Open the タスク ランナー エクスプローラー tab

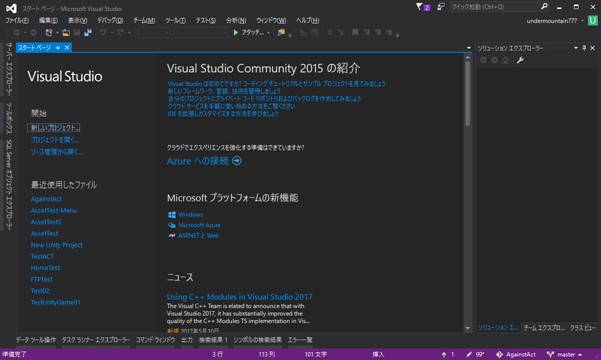96,340
